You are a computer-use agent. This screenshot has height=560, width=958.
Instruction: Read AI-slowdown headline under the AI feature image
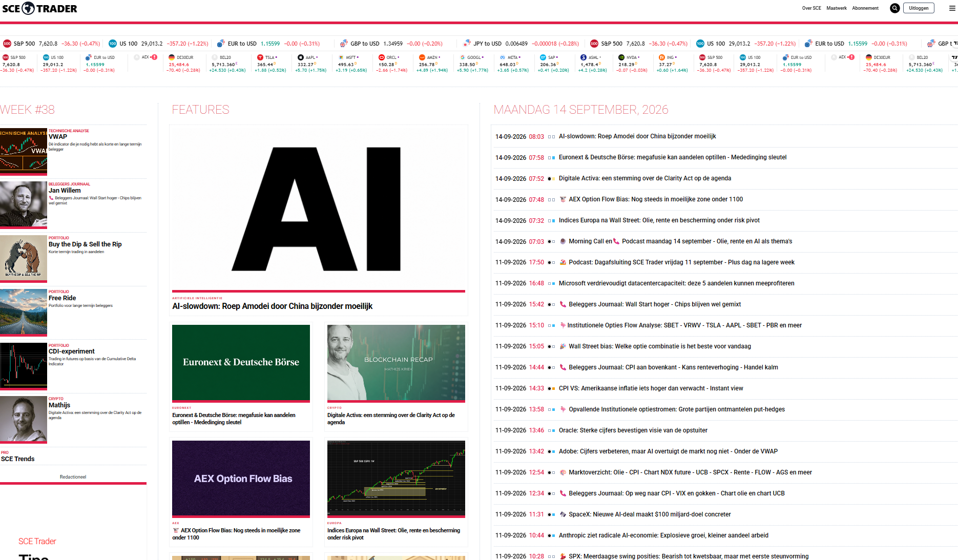pos(273,306)
